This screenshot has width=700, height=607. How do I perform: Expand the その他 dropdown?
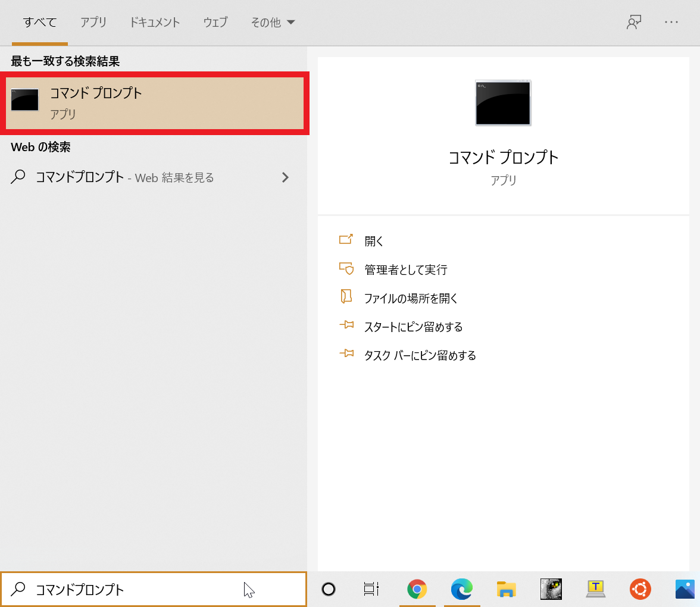[x=273, y=23]
